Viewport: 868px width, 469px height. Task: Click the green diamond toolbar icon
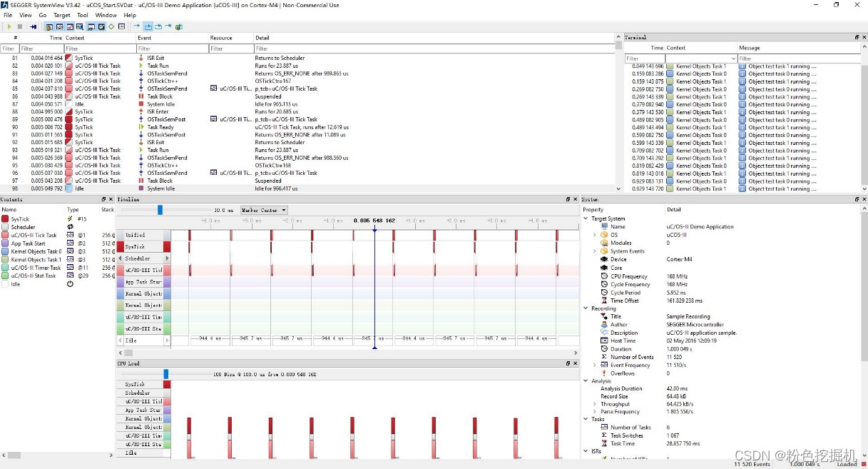[111, 26]
